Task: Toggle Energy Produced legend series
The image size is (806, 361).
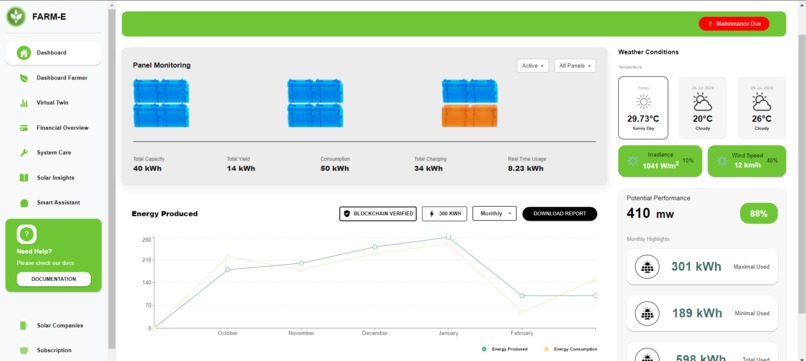Action: 505,349
